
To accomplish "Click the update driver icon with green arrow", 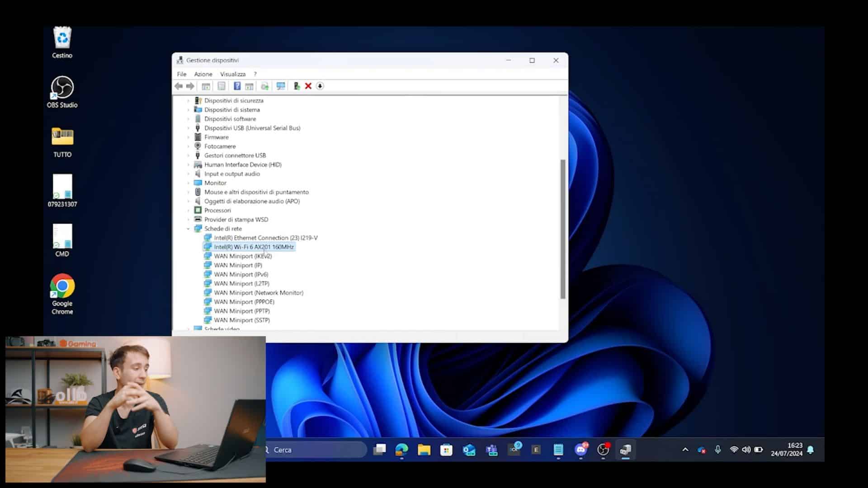I will click(x=297, y=86).
